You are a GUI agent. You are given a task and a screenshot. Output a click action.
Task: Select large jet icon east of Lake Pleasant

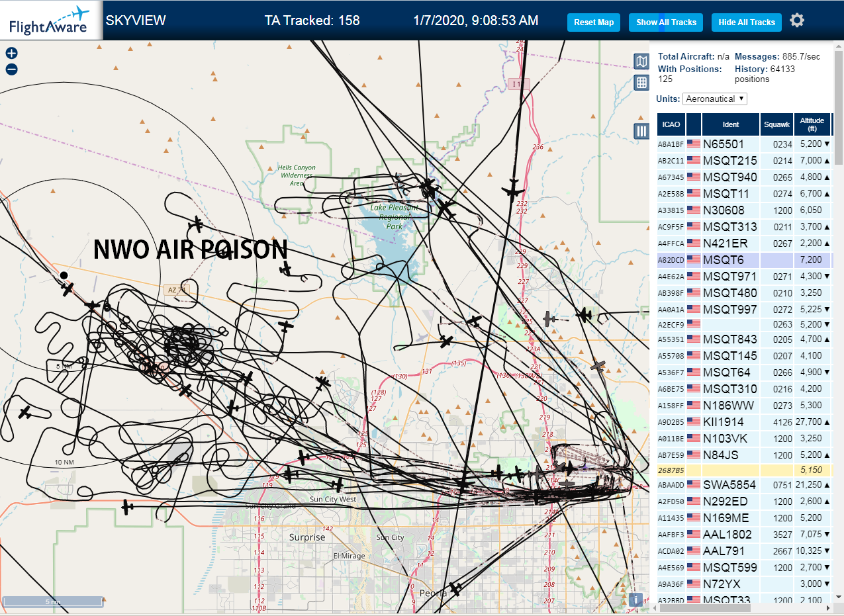point(512,190)
